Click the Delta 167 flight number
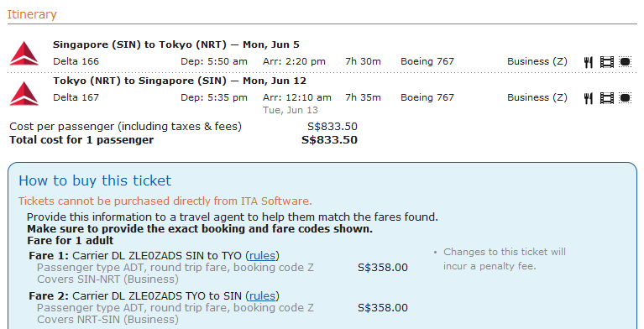The width and height of the screenshot is (644, 329). coord(76,97)
